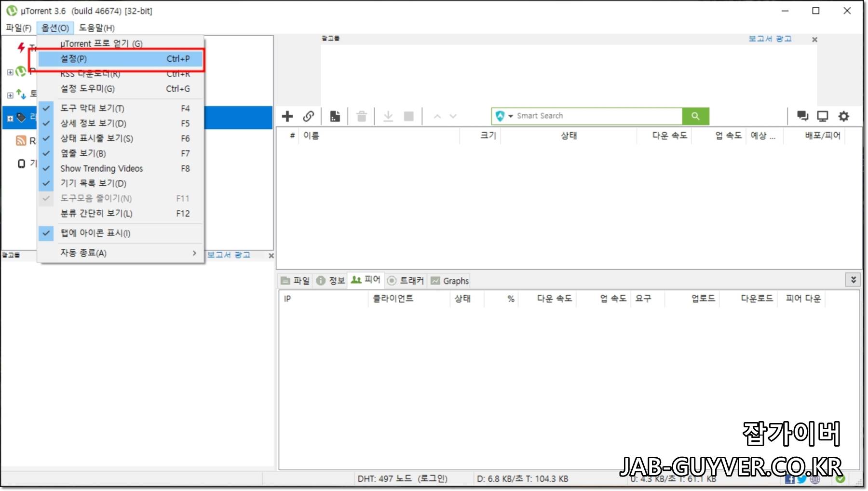Click the Twitter icon in status bar
The height and width of the screenshot is (491, 868).
pyautogui.click(x=802, y=479)
